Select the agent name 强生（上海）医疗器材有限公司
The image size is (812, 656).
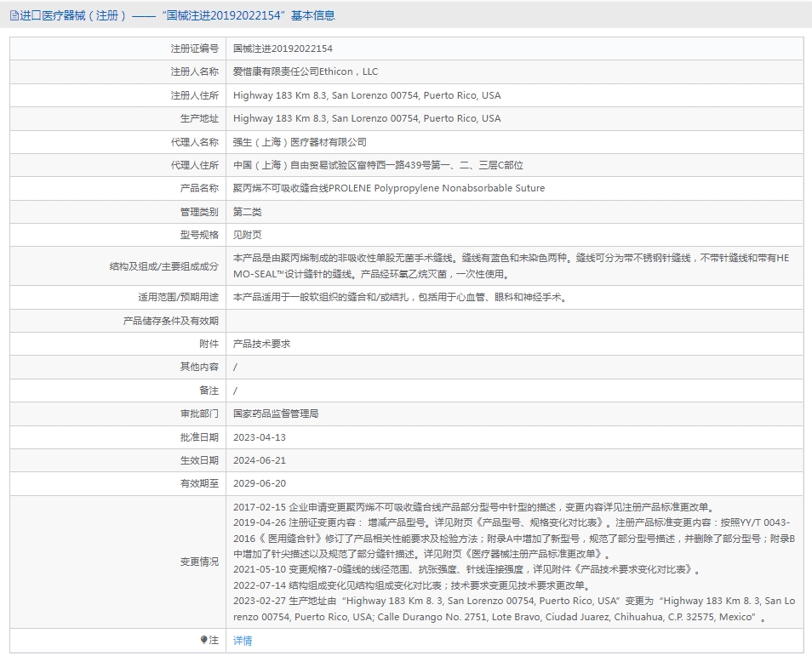pyautogui.click(x=300, y=142)
